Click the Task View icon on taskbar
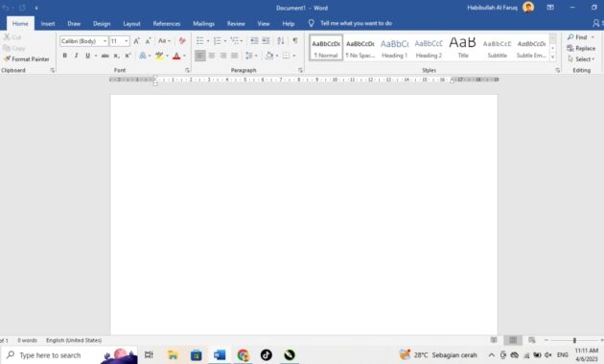Image resolution: width=604 pixels, height=364 pixels. [x=149, y=354]
